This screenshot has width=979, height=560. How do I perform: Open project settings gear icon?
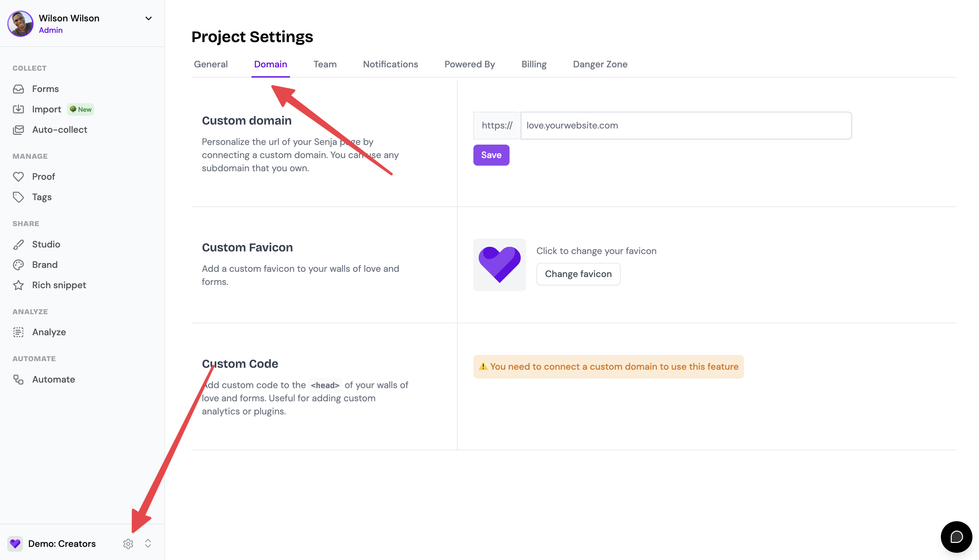click(128, 544)
